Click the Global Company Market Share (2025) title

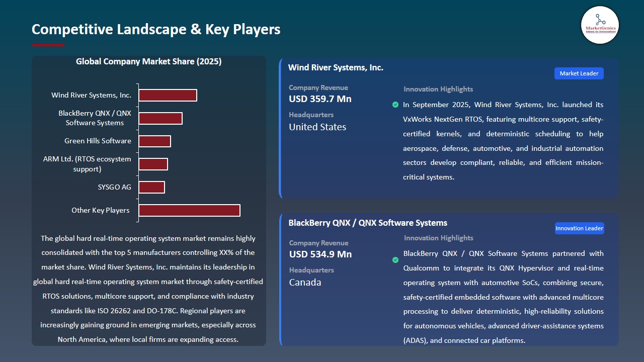(x=148, y=61)
